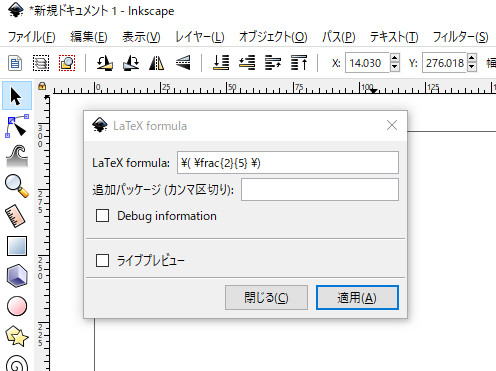Open the 表示(V) menu
The image size is (496, 371).
(141, 37)
